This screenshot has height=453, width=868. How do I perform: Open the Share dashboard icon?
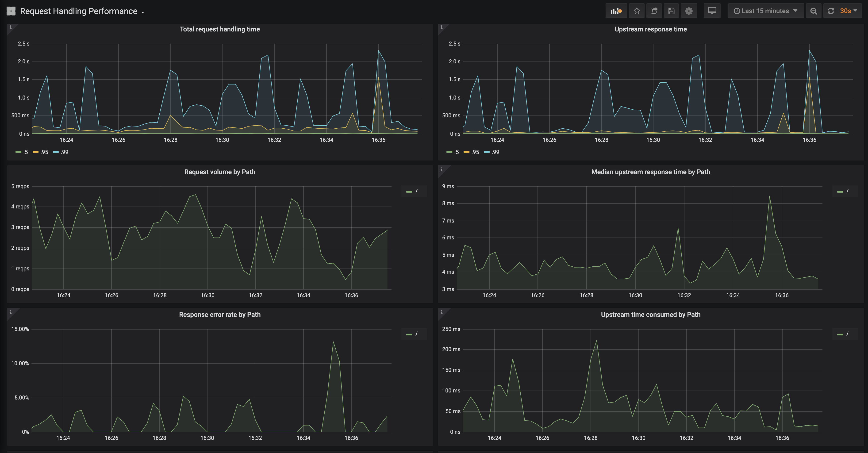[654, 11]
